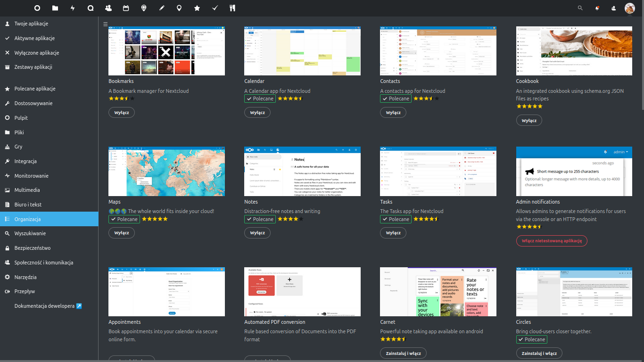Open the user avatar menu
The image size is (644, 362).
[630, 8]
